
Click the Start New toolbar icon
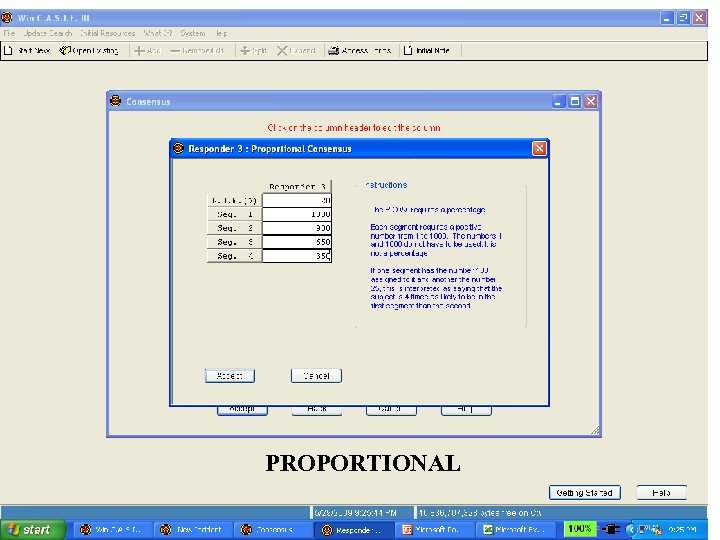coord(8,51)
